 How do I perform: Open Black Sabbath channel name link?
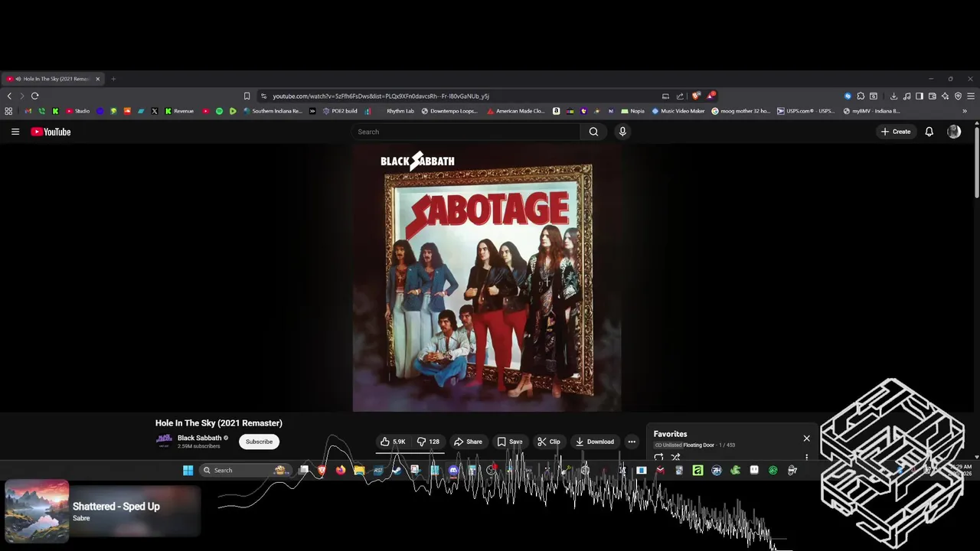click(199, 438)
